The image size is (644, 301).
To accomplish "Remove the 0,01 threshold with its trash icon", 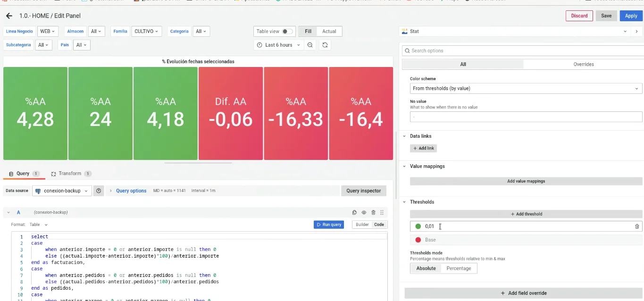I will [637, 226].
